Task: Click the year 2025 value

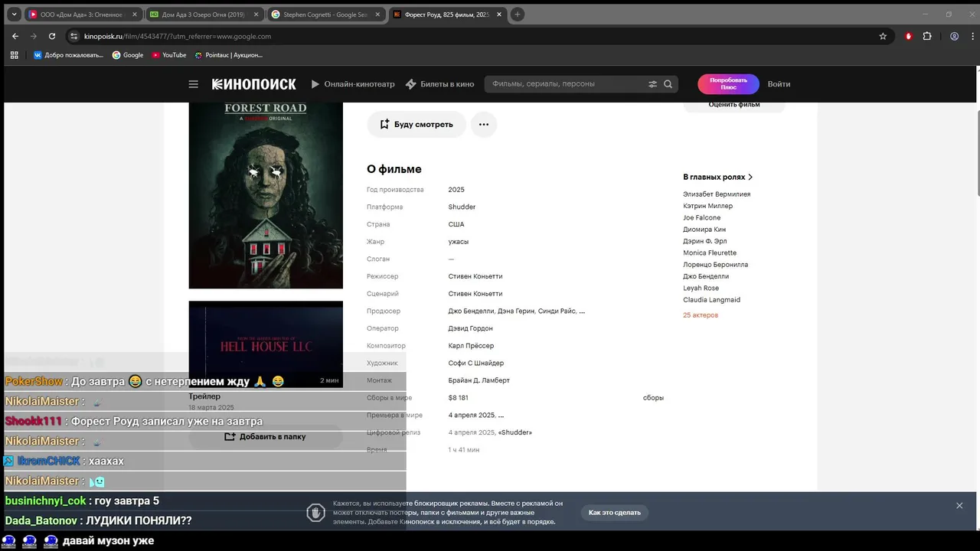Action: [x=456, y=190]
